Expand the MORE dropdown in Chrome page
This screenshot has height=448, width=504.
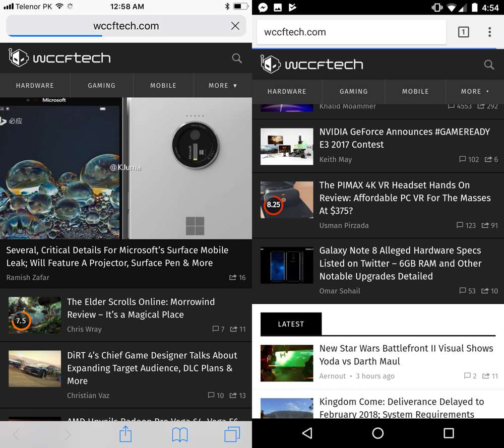pyautogui.click(x=474, y=92)
